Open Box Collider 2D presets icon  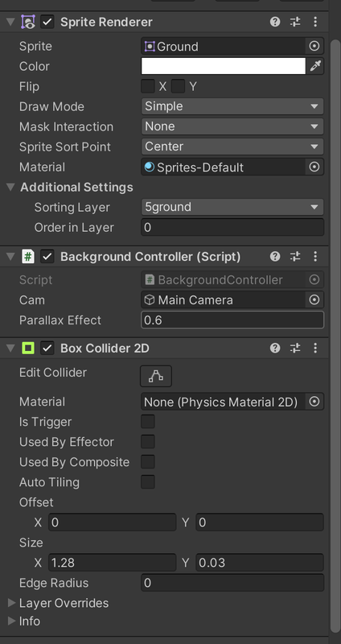click(x=295, y=349)
